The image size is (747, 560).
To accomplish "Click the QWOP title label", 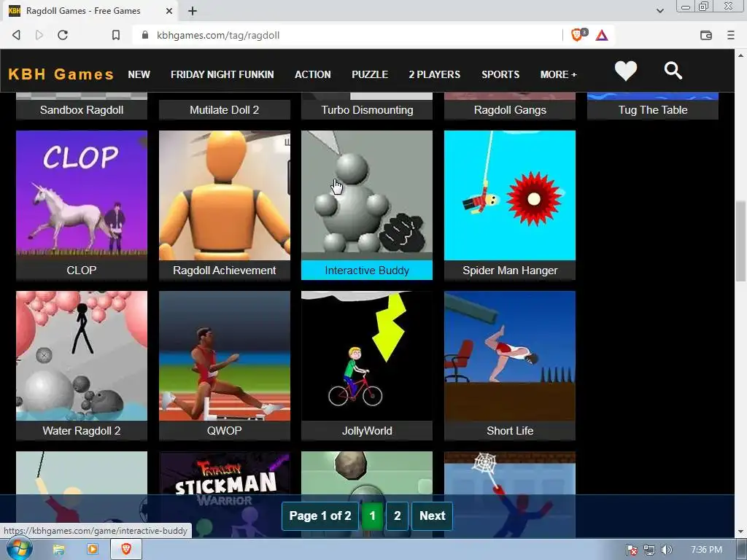I will (225, 430).
